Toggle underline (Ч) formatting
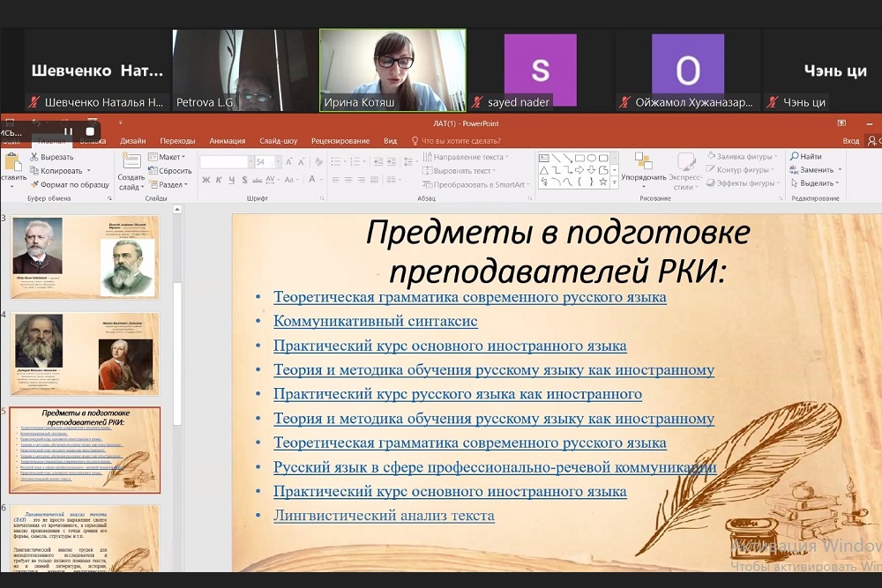Viewport: 882px width, 588px height. pyautogui.click(x=231, y=181)
